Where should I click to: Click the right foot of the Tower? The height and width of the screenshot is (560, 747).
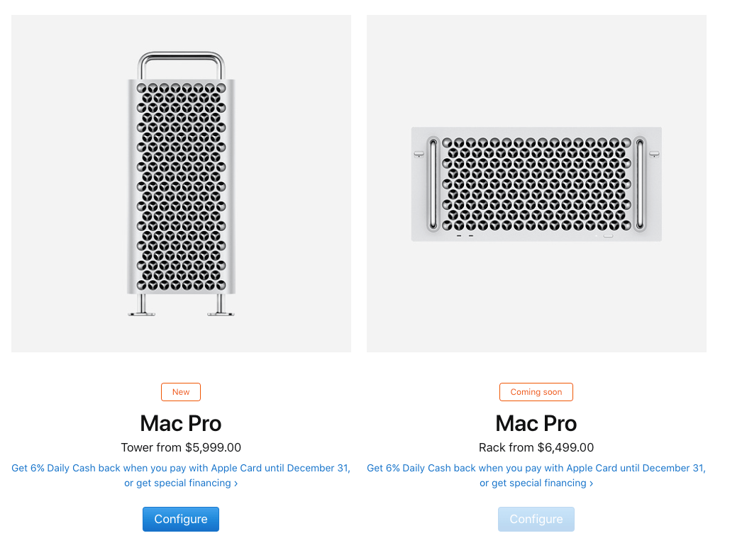pos(221,306)
